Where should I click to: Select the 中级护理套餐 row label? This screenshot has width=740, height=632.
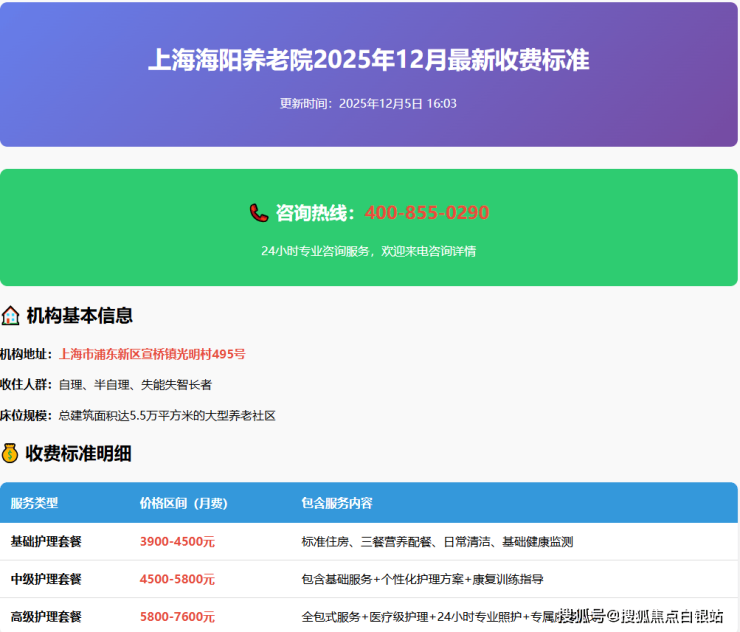click(46, 579)
